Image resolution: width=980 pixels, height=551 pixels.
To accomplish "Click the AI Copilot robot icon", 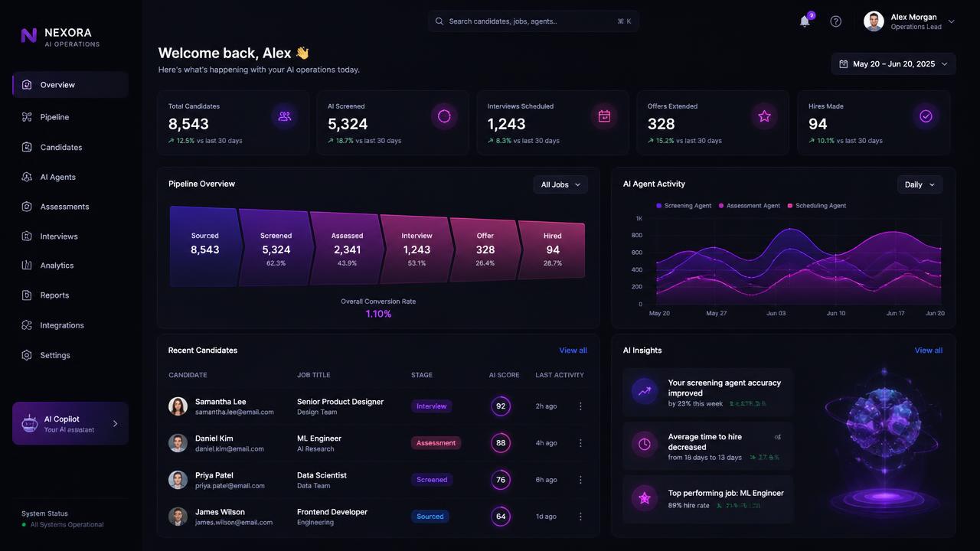I will click(x=30, y=423).
